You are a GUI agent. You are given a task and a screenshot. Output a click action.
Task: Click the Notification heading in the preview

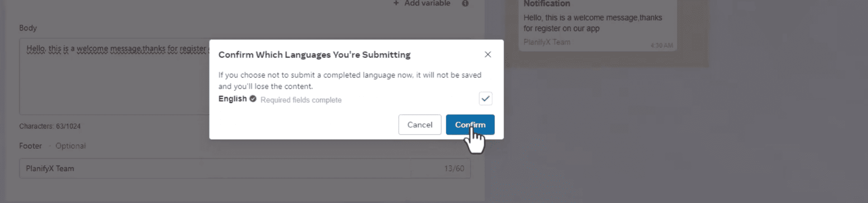pos(547,4)
